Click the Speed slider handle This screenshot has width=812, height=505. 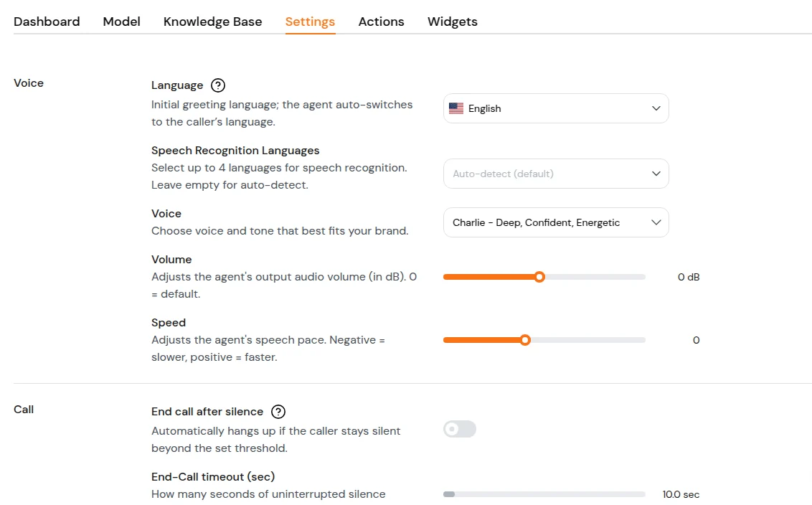tap(525, 340)
